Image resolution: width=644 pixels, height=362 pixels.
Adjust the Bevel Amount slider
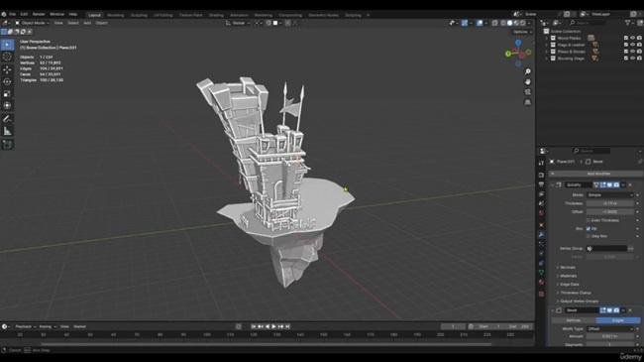point(610,337)
